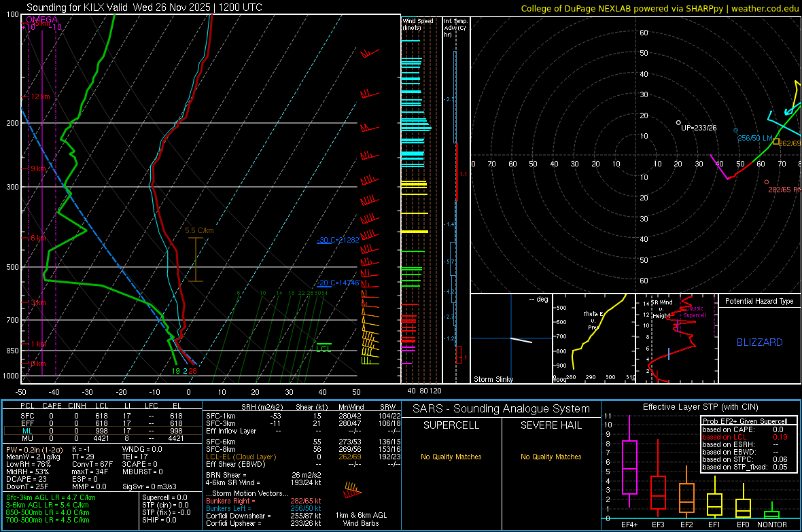Click the 3 km height marker
The width and height of the screenshot is (802, 532).
coord(38,303)
